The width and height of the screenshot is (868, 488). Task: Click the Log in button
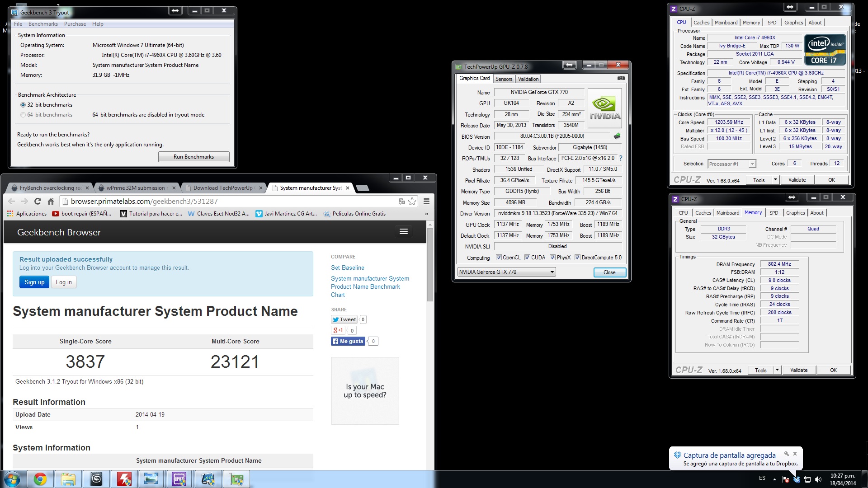(64, 282)
